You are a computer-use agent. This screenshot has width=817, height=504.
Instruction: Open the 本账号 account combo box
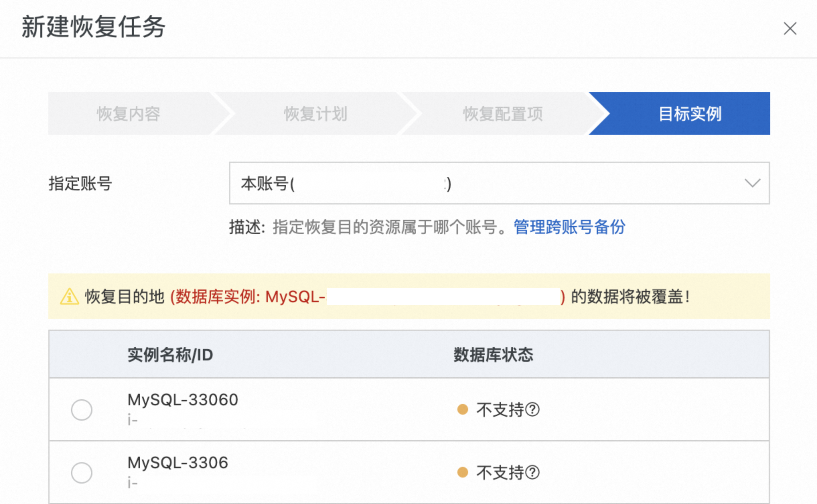[x=499, y=183]
